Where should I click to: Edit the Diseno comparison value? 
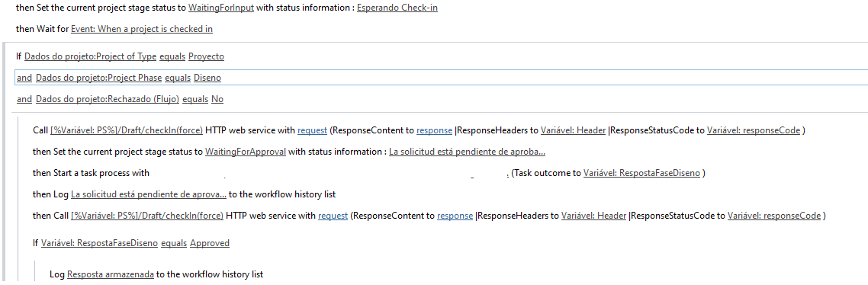(207, 78)
